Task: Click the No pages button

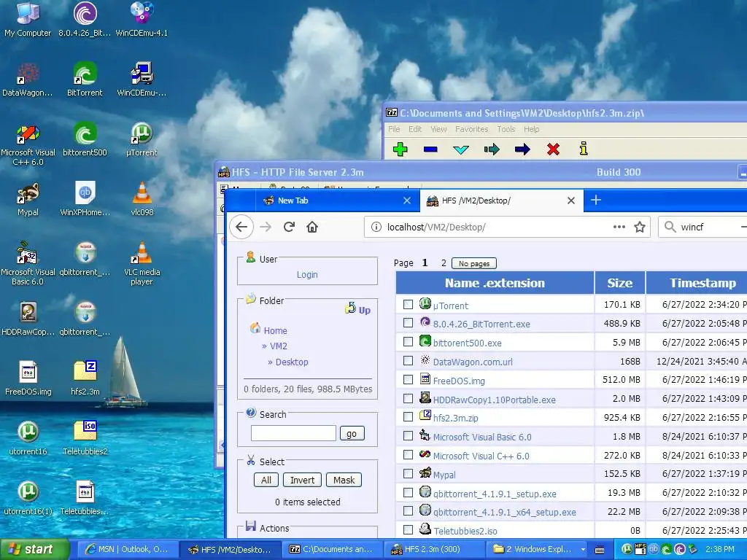Action: pyautogui.click(x=474, y=263)
